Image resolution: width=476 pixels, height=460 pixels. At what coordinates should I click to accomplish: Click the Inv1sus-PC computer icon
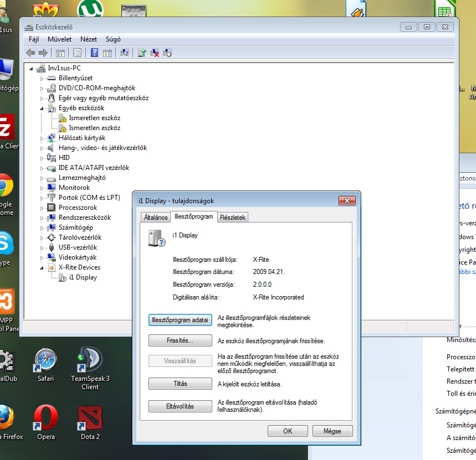tap(40, 68)
